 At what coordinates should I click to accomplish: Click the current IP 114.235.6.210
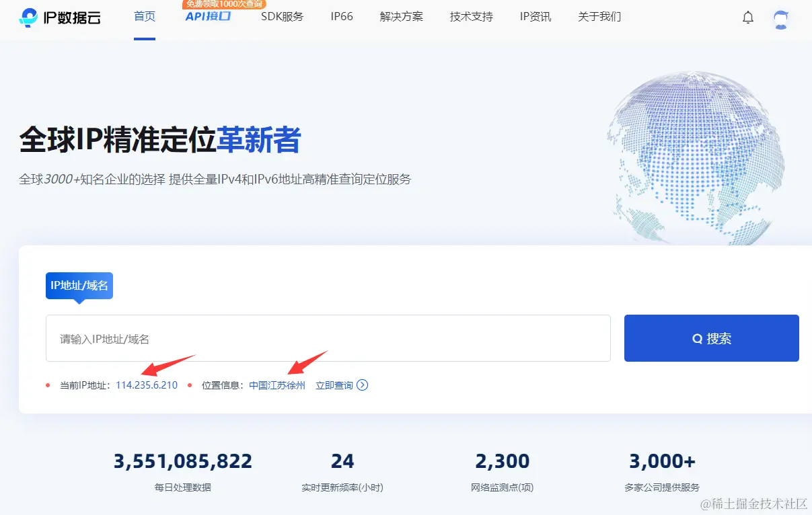pos(147,385)
